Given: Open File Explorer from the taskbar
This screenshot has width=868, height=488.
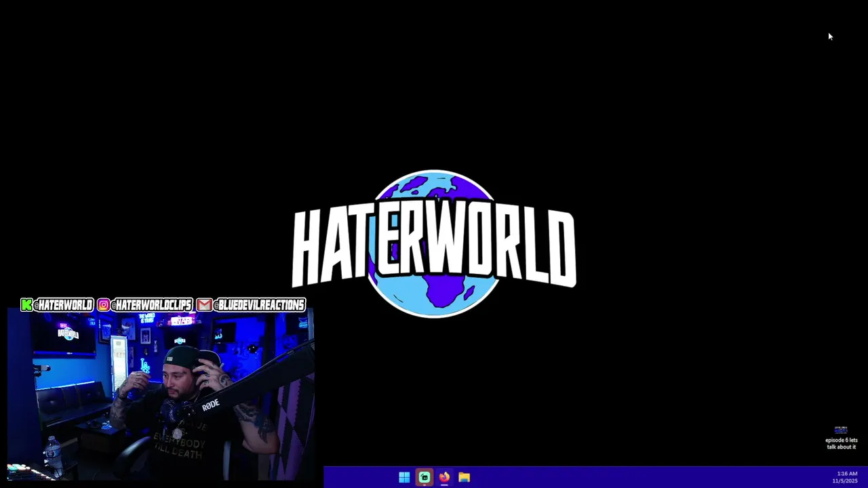Looking at the screenshot, I should (464, 477).
